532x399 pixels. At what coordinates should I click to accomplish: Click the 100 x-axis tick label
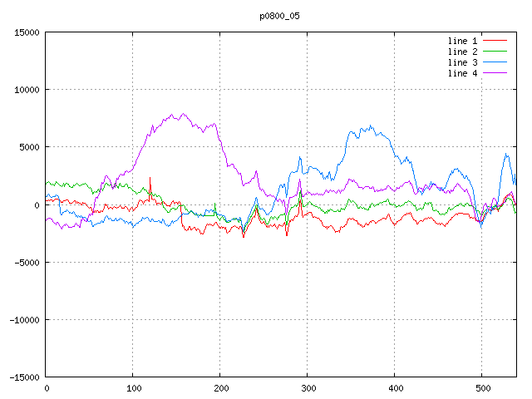coord(133,388)
